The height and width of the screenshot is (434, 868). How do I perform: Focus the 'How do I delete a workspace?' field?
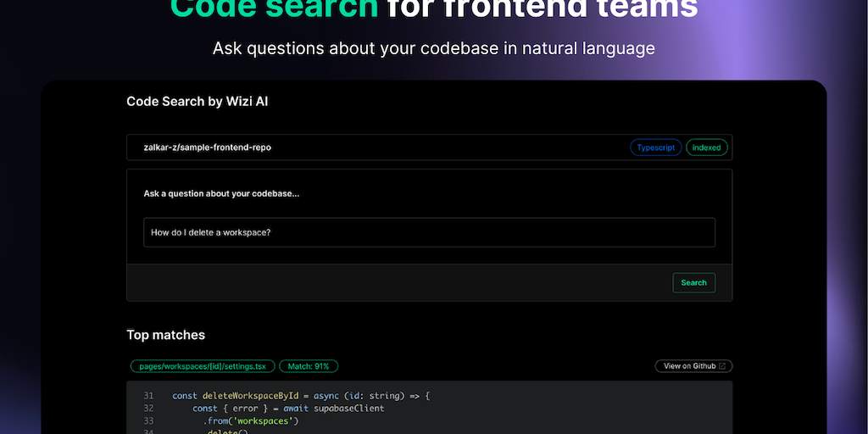coord(429,232)
